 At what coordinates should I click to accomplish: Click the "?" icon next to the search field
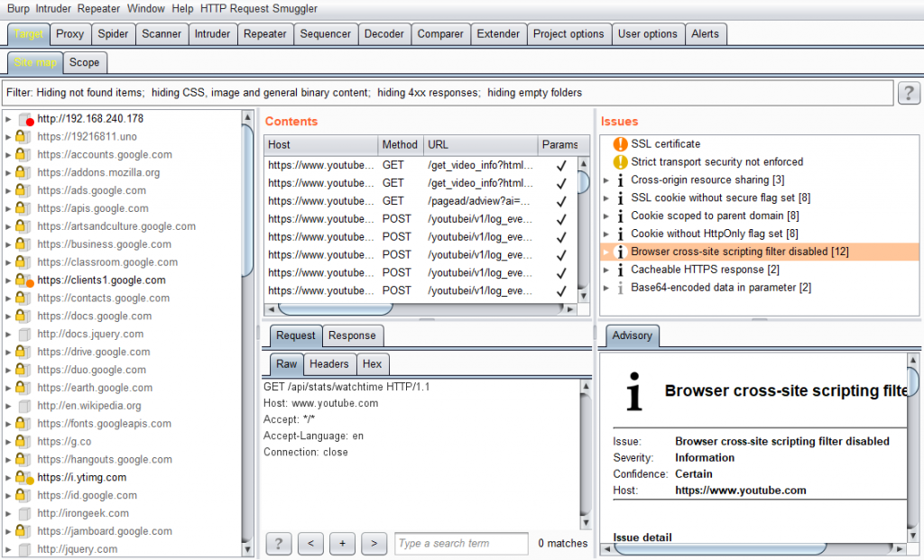pos(278,543)
